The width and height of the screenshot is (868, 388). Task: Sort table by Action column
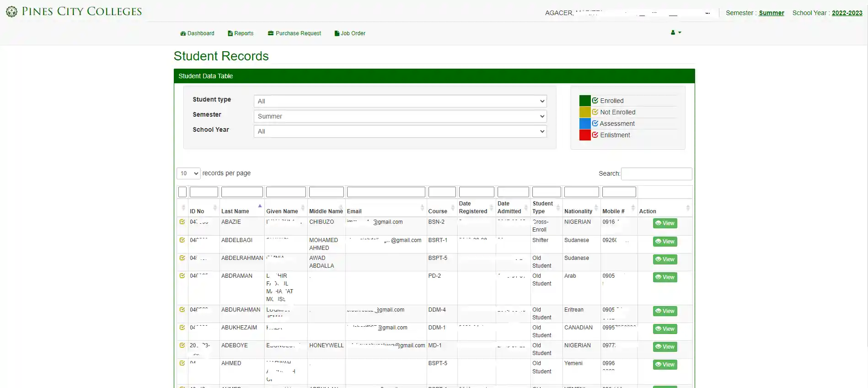[x=664, y=208]
